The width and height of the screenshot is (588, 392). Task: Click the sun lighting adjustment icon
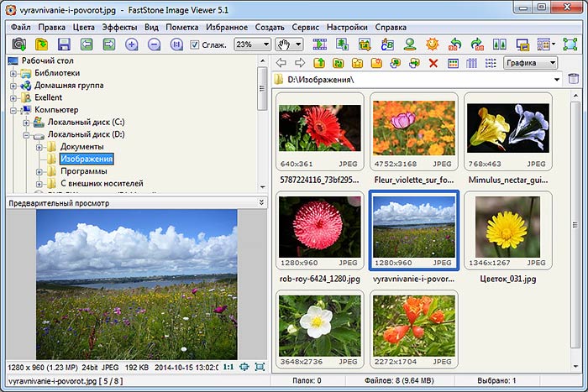tap(433, 44)
